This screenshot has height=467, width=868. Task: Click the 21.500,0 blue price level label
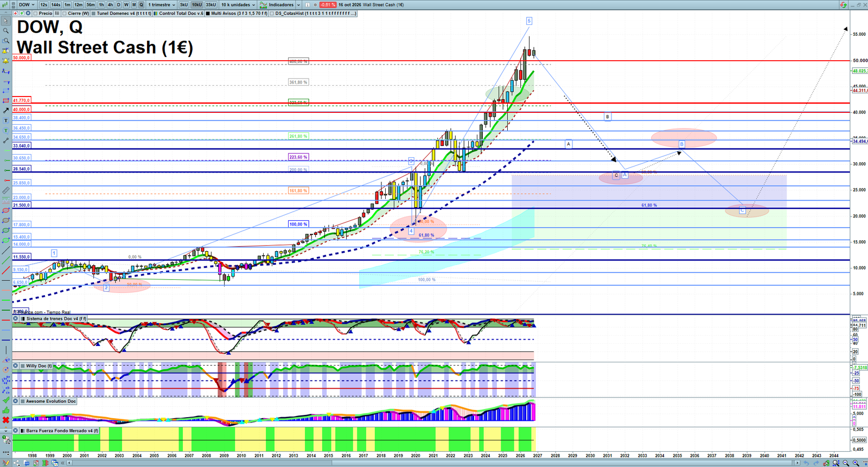22,205
